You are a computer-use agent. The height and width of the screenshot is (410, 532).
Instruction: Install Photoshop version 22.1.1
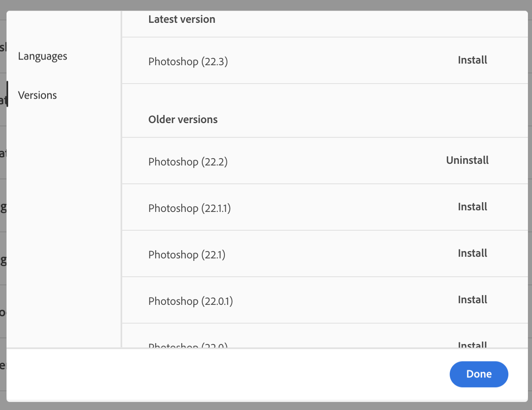tap(472, 207)
